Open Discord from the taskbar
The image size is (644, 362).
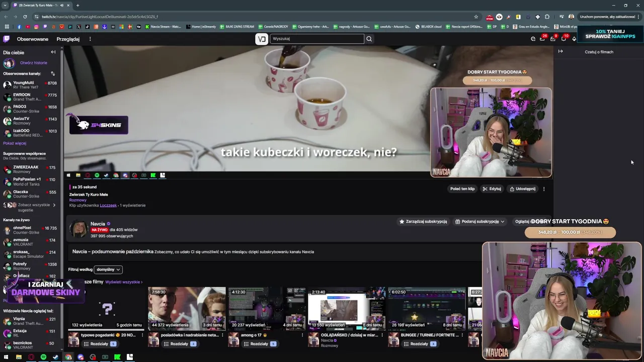tap(80, 357)
